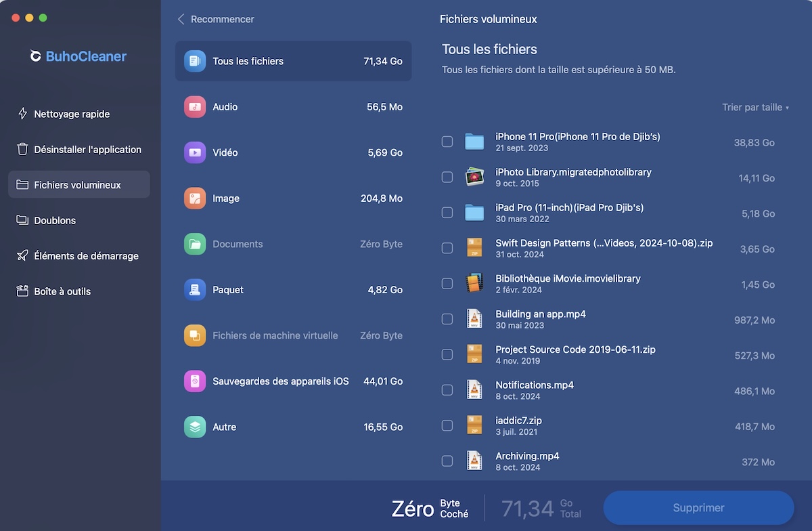812x531 pixels.
Task: Click the Documents category icon
Action: pyautogui.click(x=195, y=244)
